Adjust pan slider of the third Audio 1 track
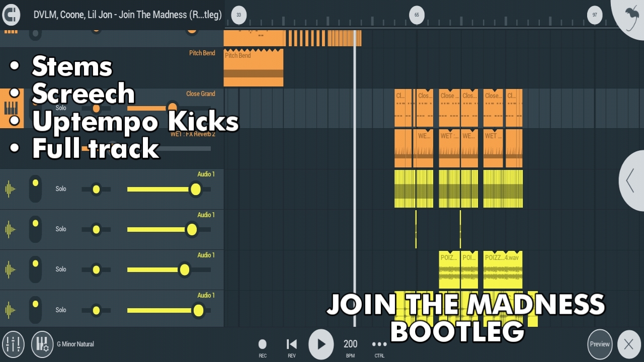This screenshot has width=644, height=362. pos(96,269)
